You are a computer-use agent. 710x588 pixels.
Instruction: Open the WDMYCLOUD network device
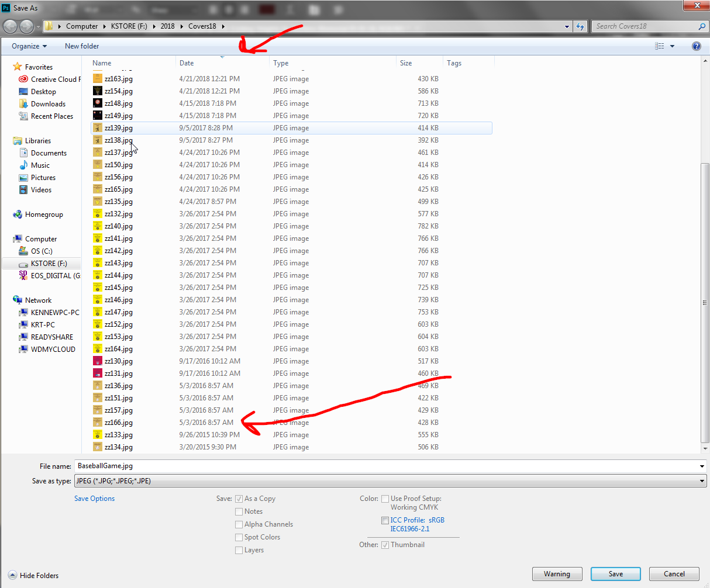47,349
